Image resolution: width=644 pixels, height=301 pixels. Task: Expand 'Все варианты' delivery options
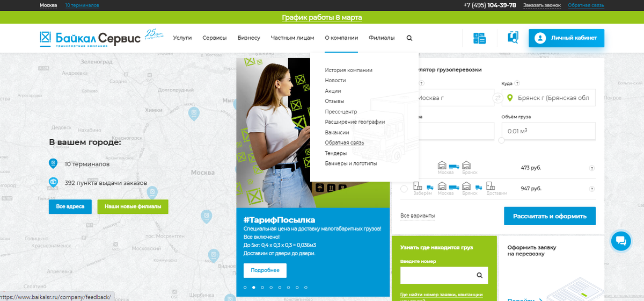(x=418, y=216)
